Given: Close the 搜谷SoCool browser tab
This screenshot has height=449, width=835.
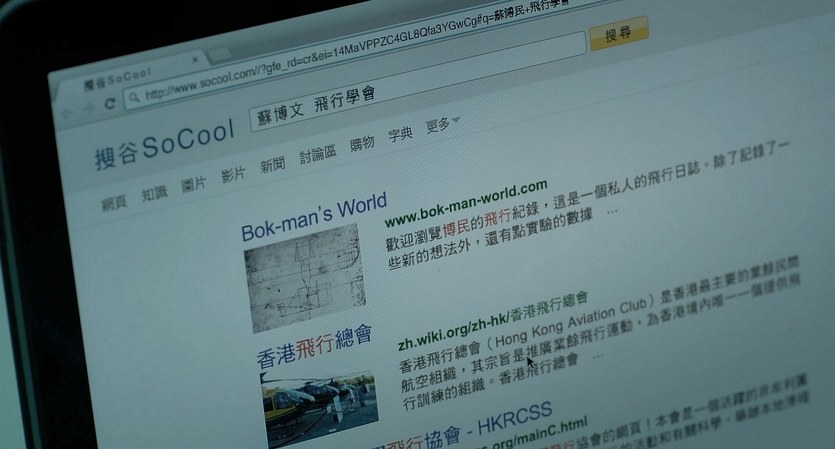Looking at the screenshot, I should click(x=194, y=60).
